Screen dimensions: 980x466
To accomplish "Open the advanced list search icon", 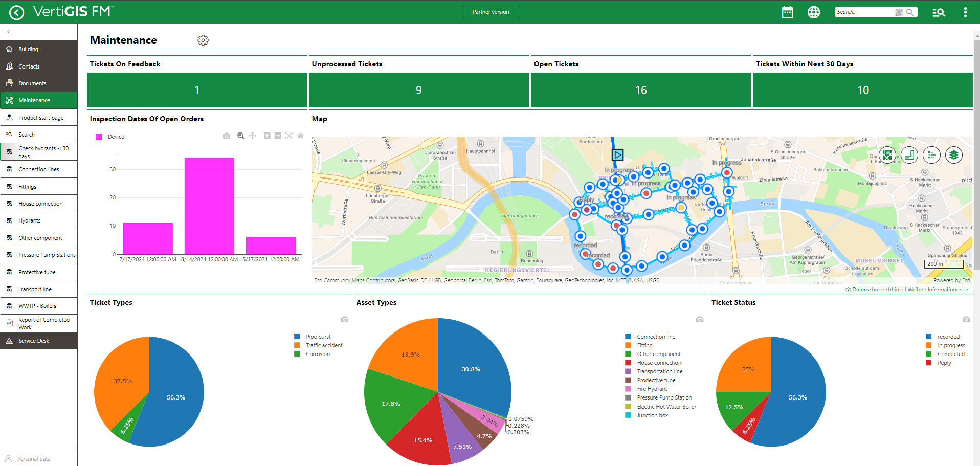I will coord(939,12).
